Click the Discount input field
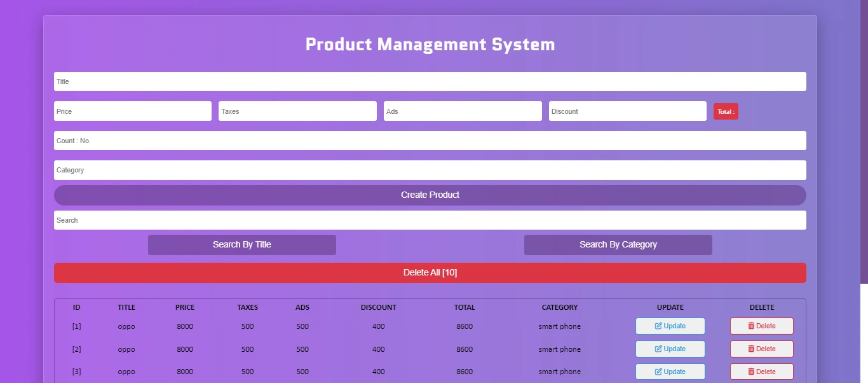The width and height of the screenshot is (868, 383). [627, 111]
